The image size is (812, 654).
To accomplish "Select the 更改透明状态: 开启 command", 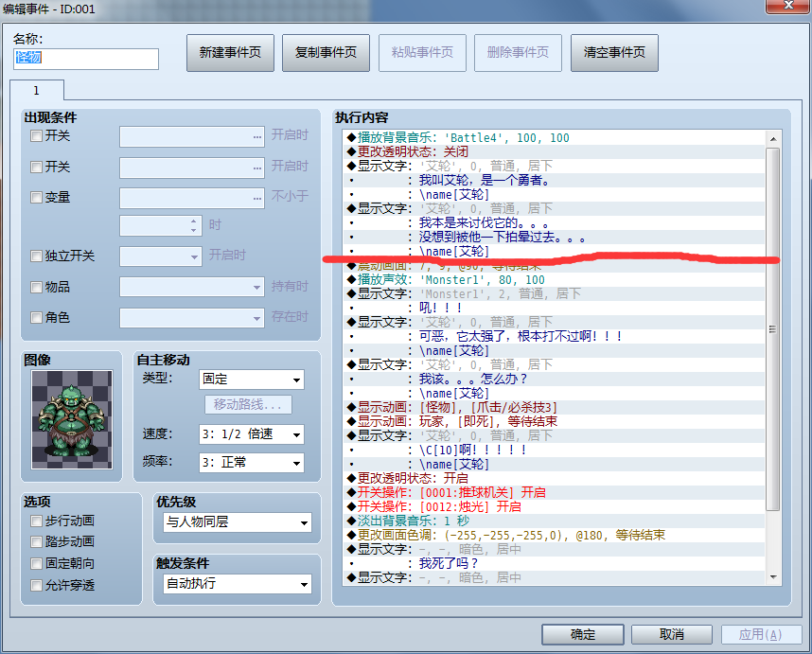I will 555,478.
